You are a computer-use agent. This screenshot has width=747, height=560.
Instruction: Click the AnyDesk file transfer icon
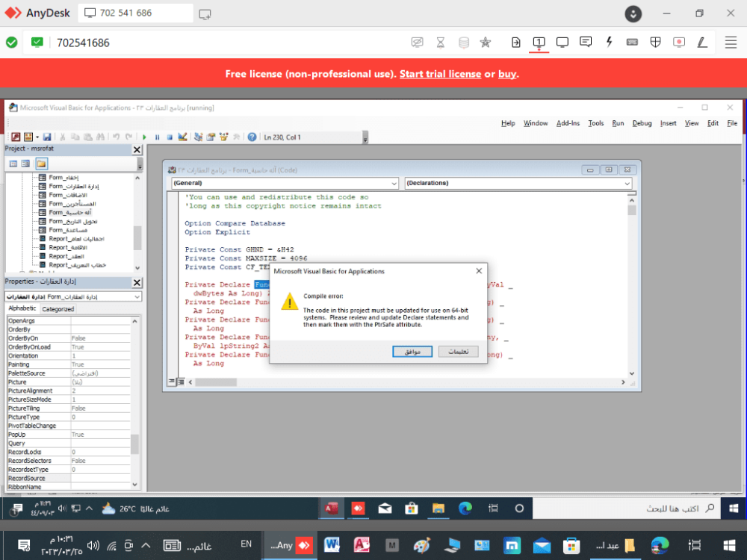pos(515,43)
